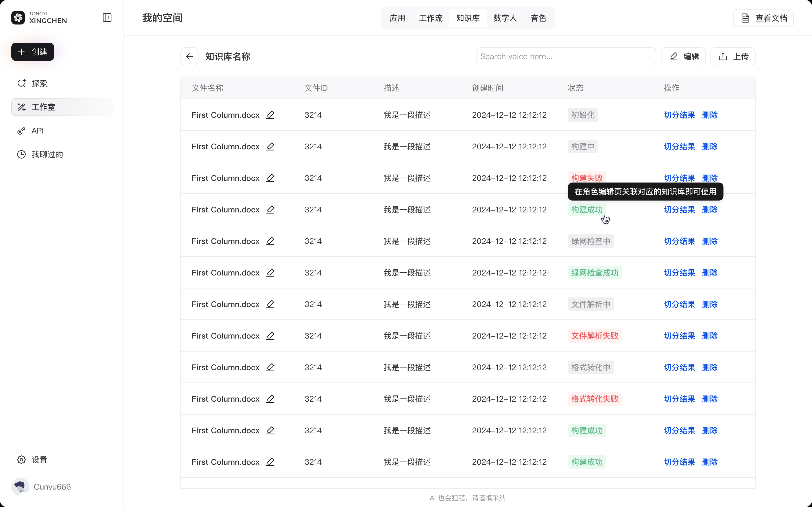The image size is (812, 507).
Task: Click the 上传 upload button
Action: (733, 56)
